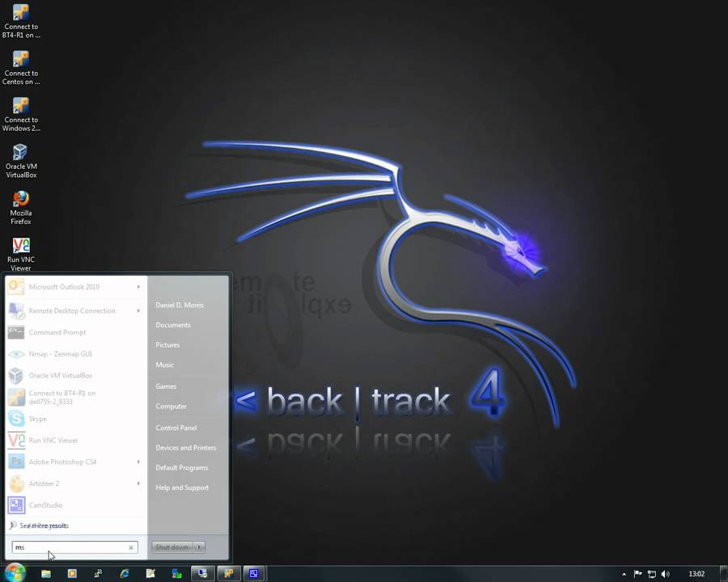Open Nmap - Zenmap GUI entry
Viewport: 728px width, 582px height.
76,354
